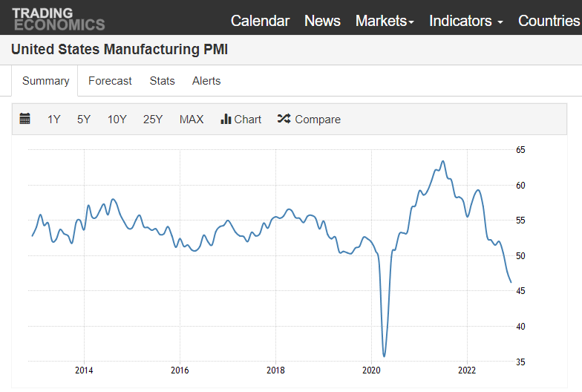Expand the Indicators dropdown menu
582x392 pixels.
coord(465,21)
